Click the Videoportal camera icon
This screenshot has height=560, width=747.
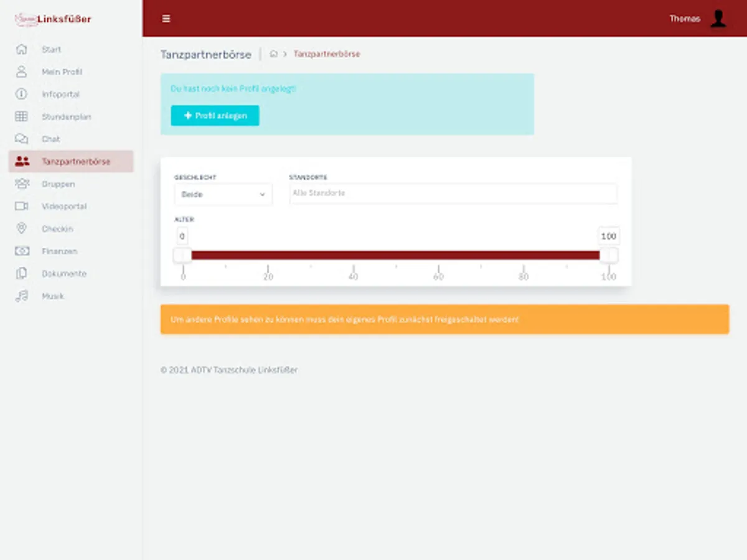point(22,206)
